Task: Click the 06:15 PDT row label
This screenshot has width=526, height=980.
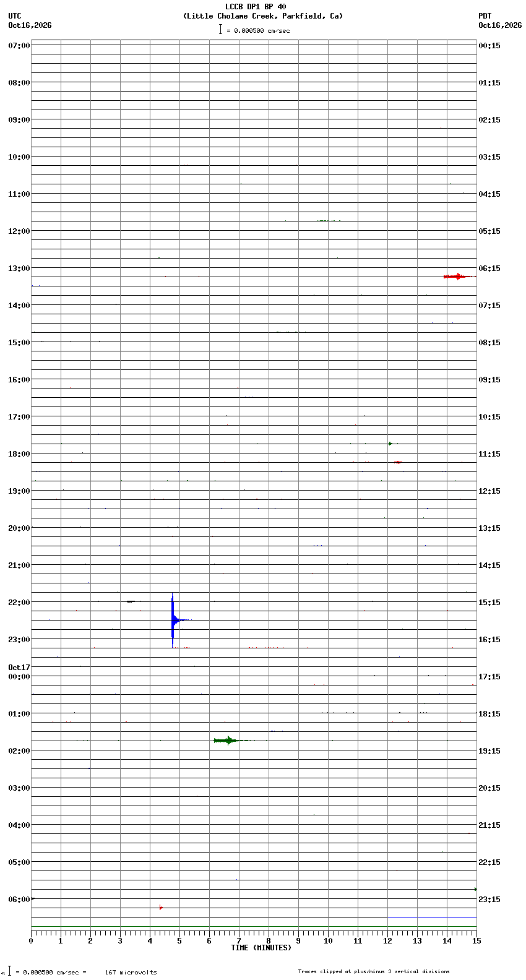Action: tap(489, 269)
